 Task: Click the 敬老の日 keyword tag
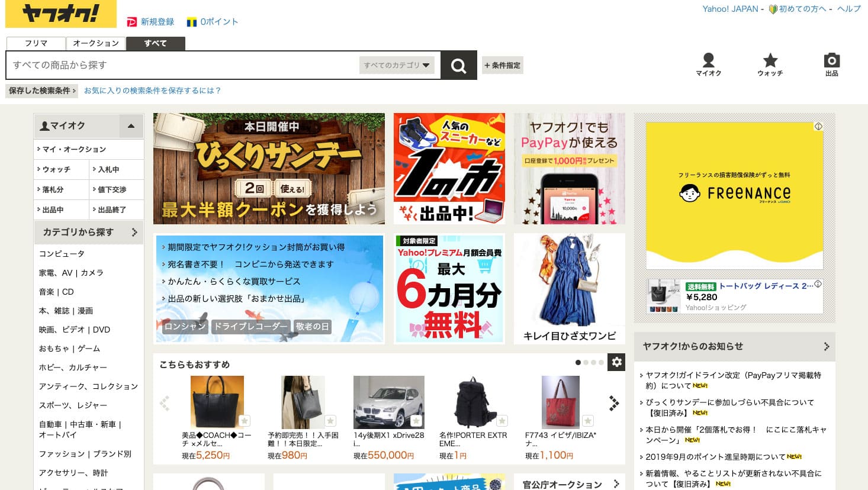312,327
